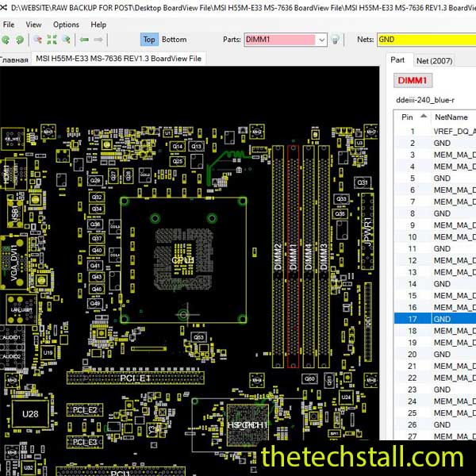Click the Q31 component near JPWR1

[x=363, y=182]
